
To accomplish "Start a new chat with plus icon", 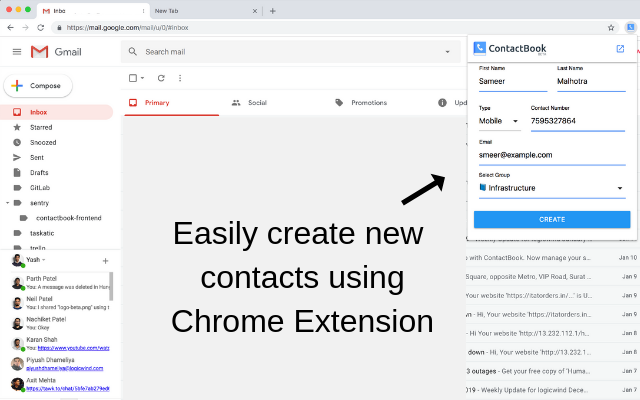I will tap(105, 260).
